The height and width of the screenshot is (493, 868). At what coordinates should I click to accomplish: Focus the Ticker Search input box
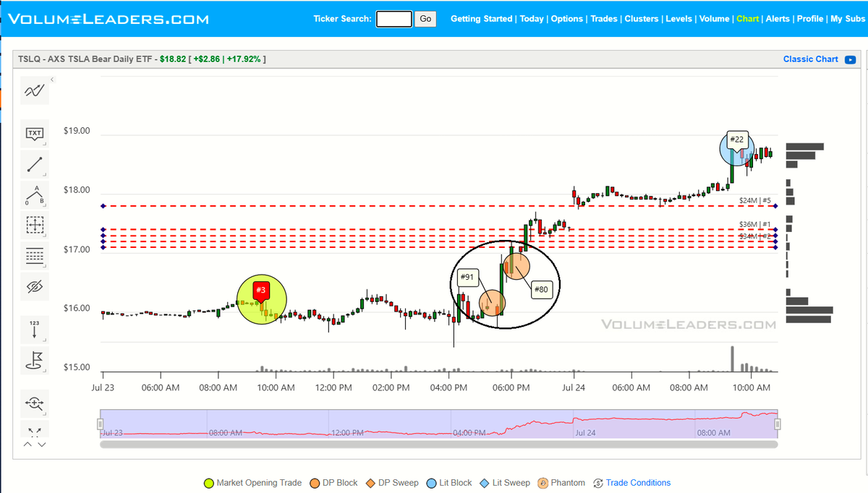pos(394,19)
